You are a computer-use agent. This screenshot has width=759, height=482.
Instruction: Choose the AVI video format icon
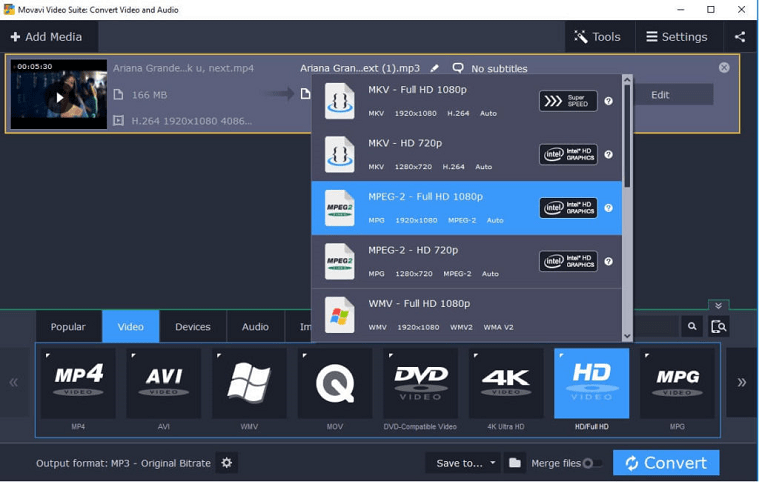(x=164, y=383)
